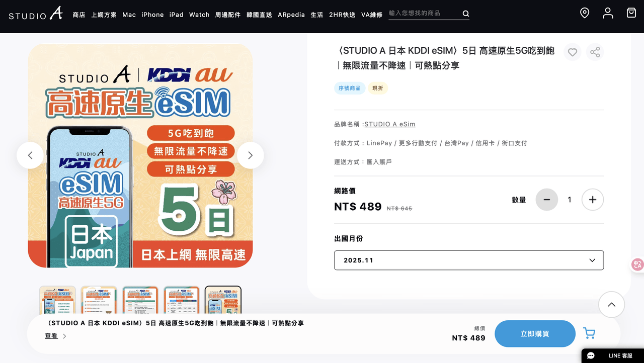The width and height of the screenshot is (644, 363).
Task: Open ARpedia menu item
Action: tap(291, 15)
